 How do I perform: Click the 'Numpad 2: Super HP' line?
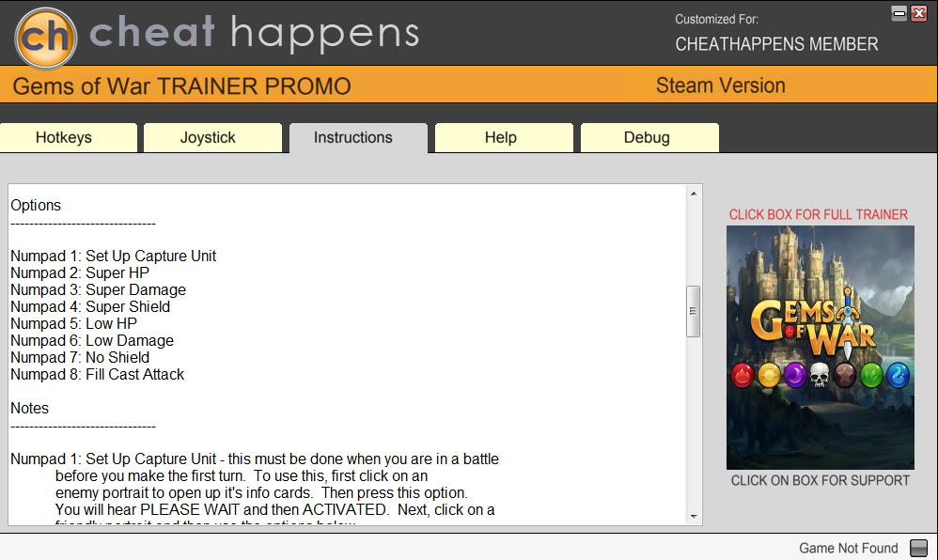pos(80,272)
